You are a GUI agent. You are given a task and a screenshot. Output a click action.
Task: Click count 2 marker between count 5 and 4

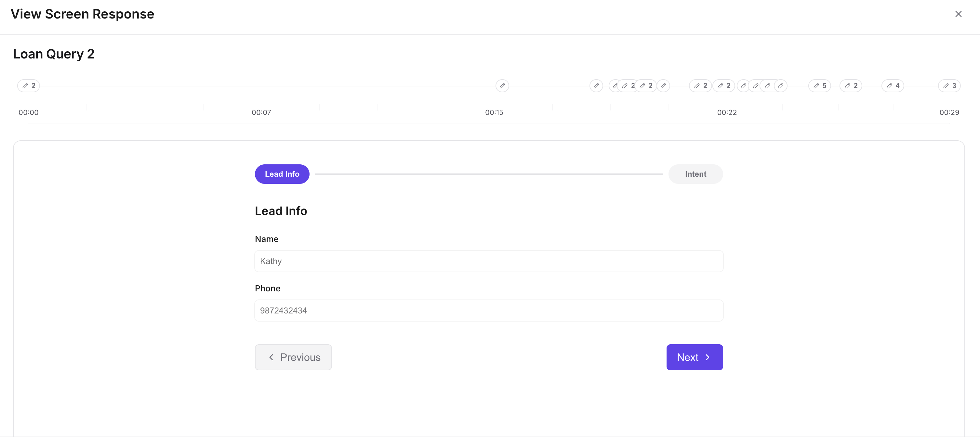(851, 86)
